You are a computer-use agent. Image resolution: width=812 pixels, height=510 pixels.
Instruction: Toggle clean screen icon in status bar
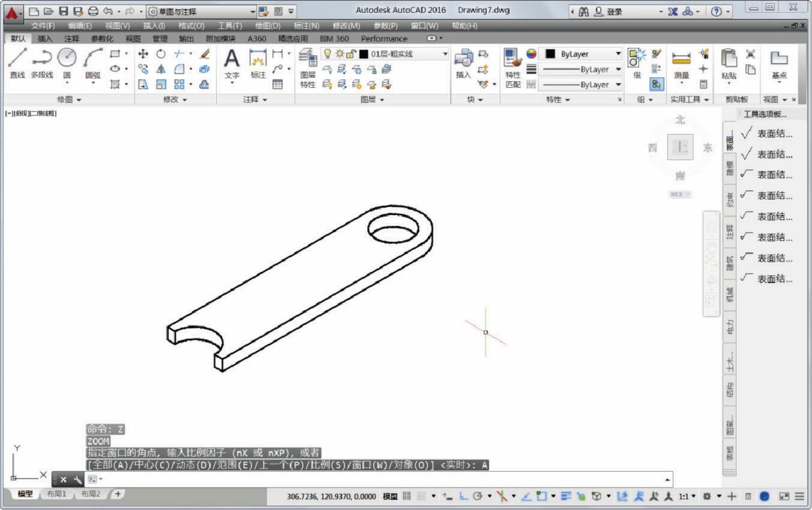click(x=784, y=496)
